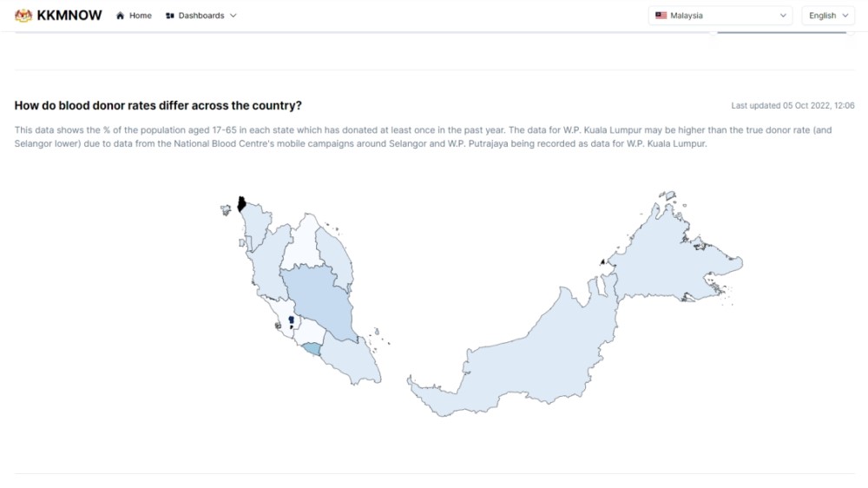Click the black Perlis state on map
The height and width of the screenshot is (488, 868).
click(241, 204)
